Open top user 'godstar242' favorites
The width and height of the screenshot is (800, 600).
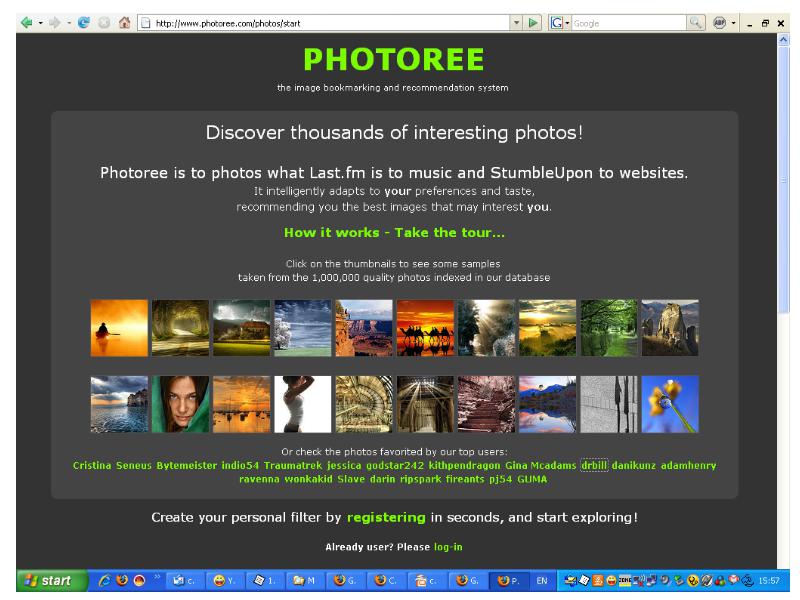(x=395, y=465)
